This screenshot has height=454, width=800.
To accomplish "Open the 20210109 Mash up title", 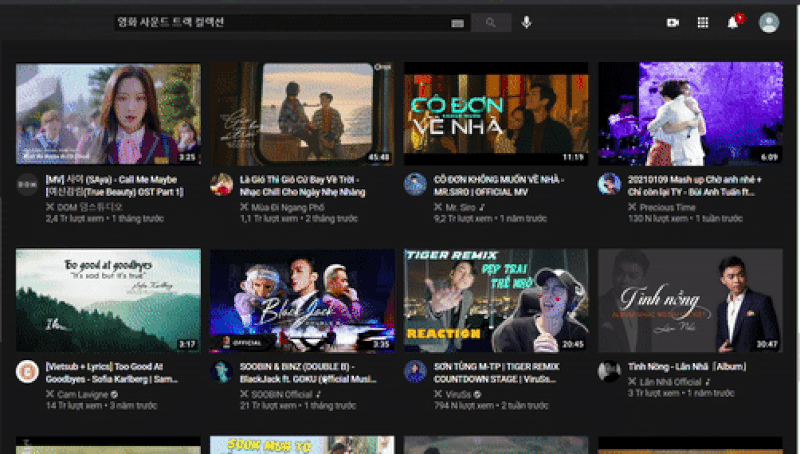I will (x=694, y=186).
